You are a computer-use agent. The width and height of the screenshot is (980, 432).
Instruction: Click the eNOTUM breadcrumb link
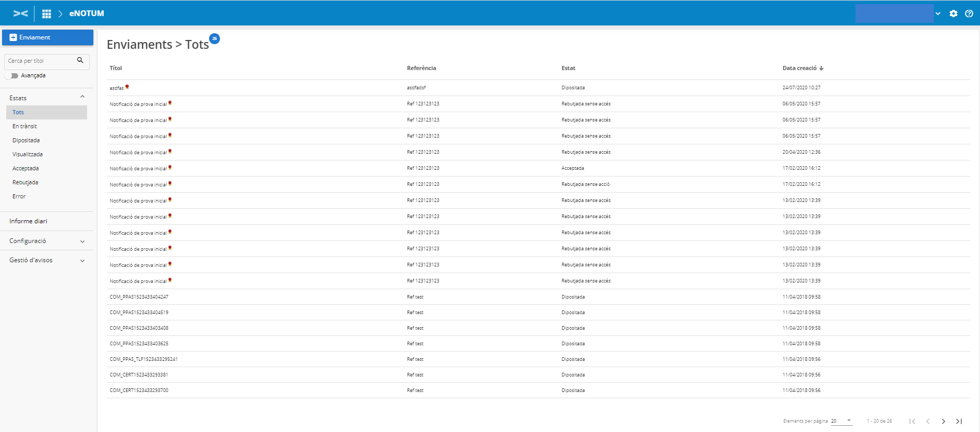pos(87,14)
